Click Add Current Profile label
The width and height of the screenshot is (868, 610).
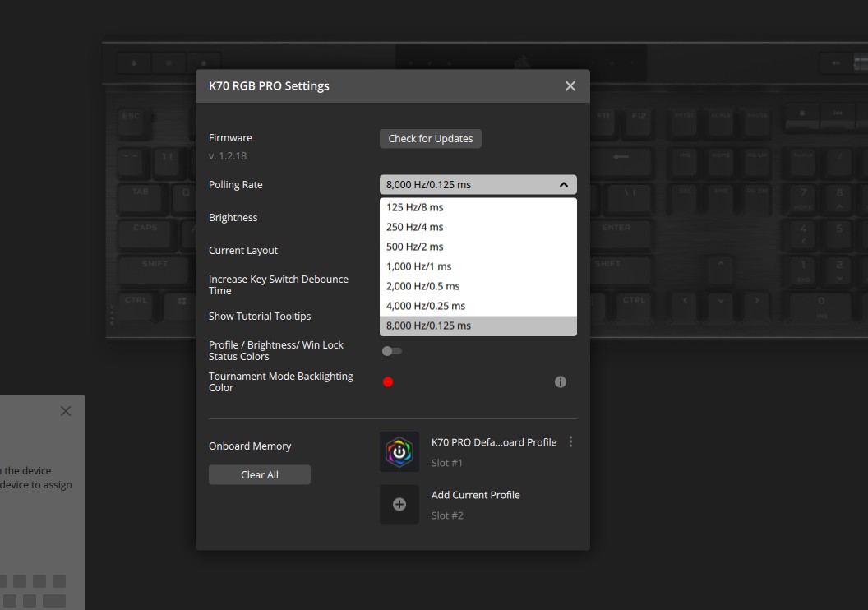point(475,495)
